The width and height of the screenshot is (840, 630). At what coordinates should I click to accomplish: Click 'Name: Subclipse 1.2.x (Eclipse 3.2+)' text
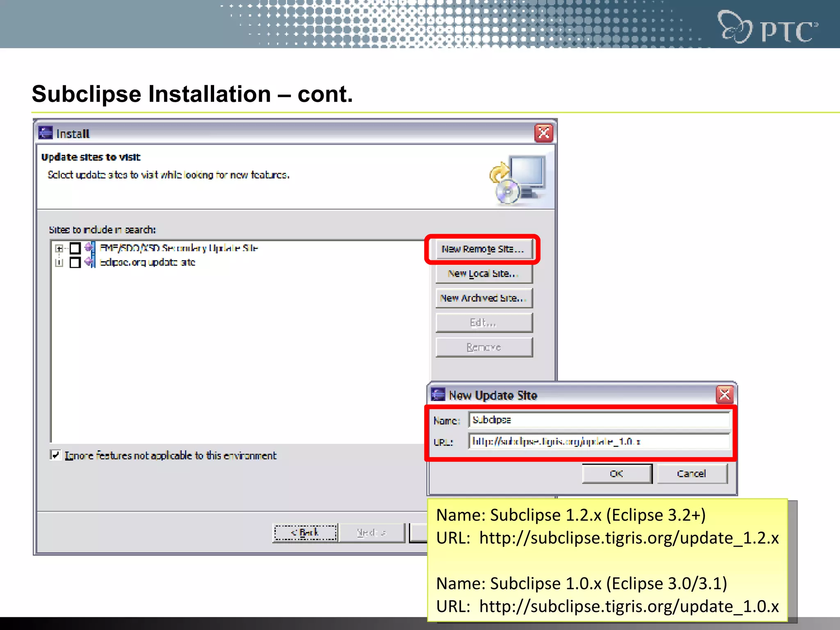click(571, 515)
